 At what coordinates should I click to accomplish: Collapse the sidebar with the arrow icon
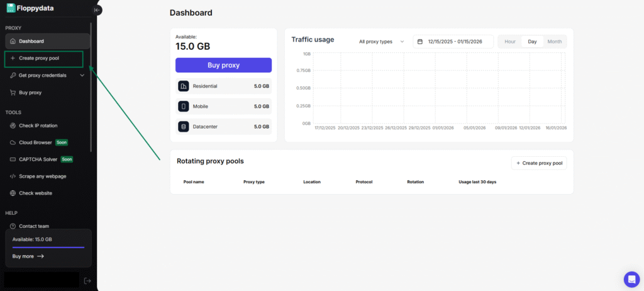97,10
